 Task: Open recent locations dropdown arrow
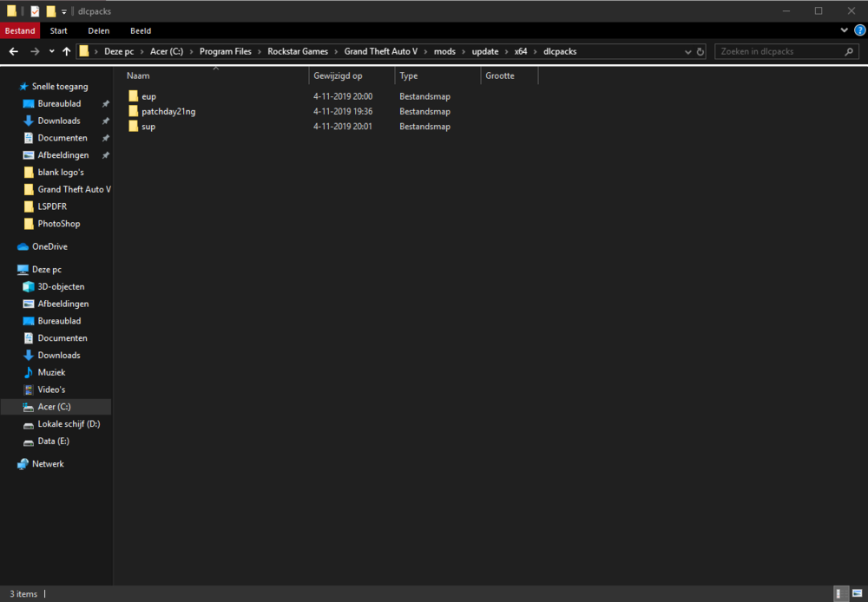pos(51,51)
